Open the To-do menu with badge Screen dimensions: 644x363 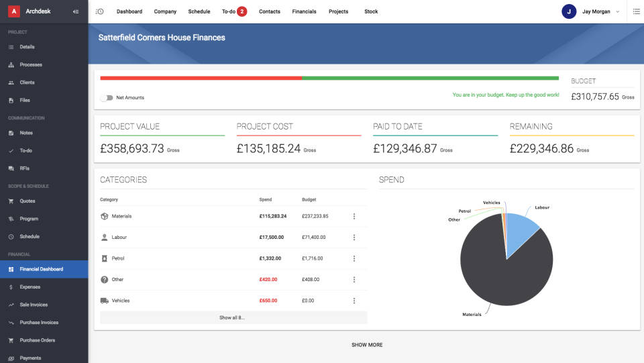[x=234, y=11]
